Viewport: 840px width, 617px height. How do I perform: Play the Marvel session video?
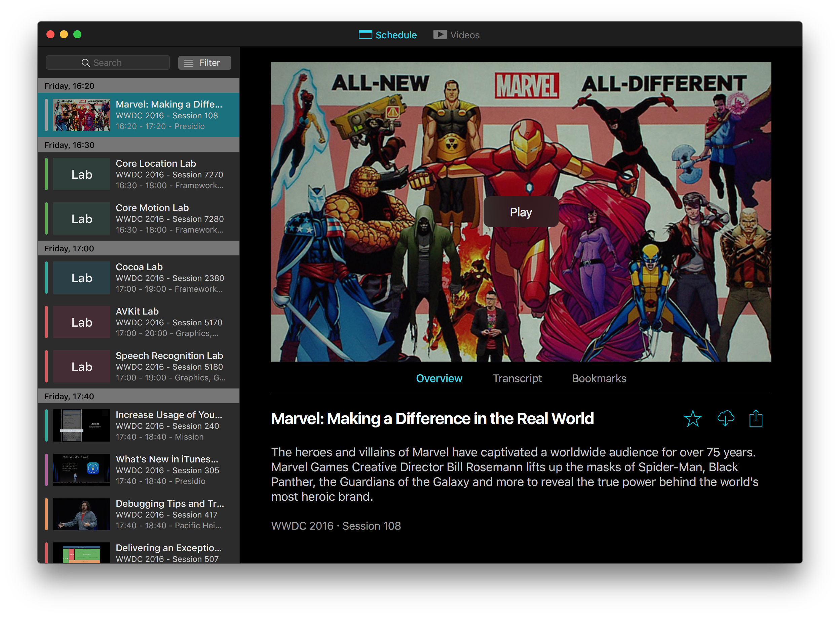521,212
